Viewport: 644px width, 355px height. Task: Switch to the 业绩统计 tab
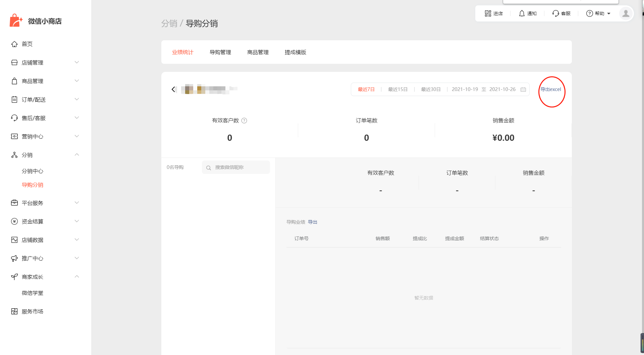pos(183,52)
